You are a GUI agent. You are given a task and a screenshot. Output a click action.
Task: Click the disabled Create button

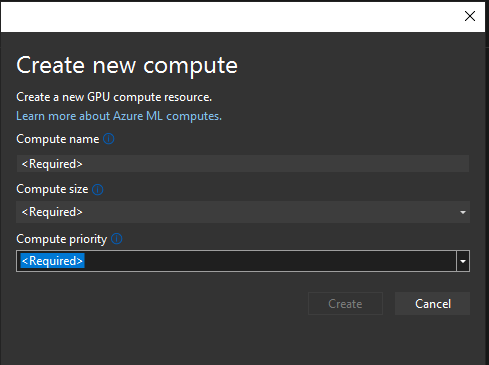click(345, 304)
